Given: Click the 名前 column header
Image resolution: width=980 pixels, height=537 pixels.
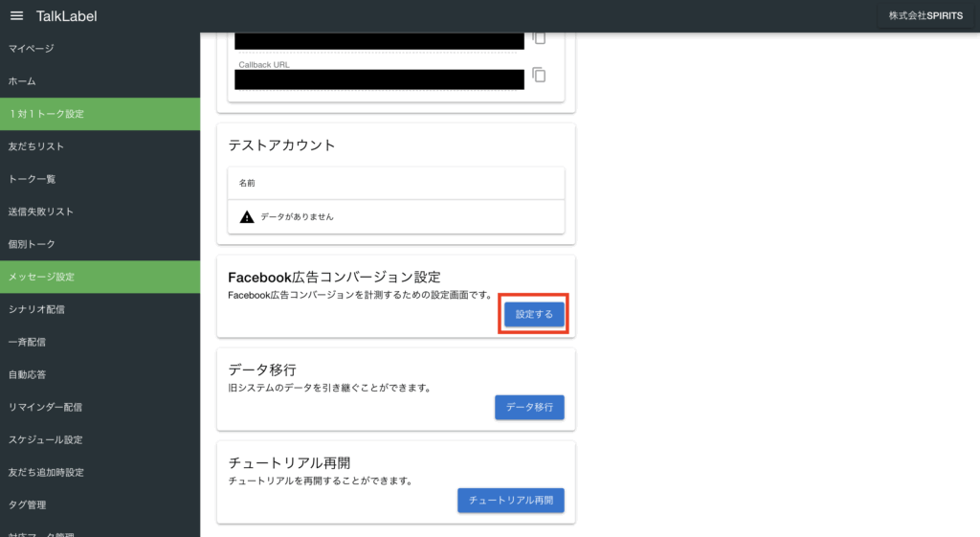Looking at the screenshot, I should (x=247, y=183).
